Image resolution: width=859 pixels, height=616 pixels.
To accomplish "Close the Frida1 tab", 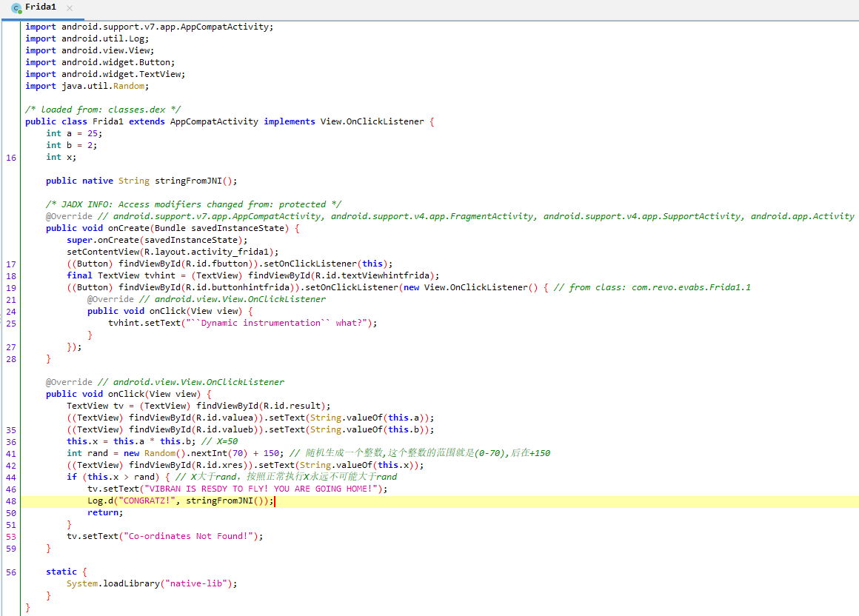I will click(70, 8).
